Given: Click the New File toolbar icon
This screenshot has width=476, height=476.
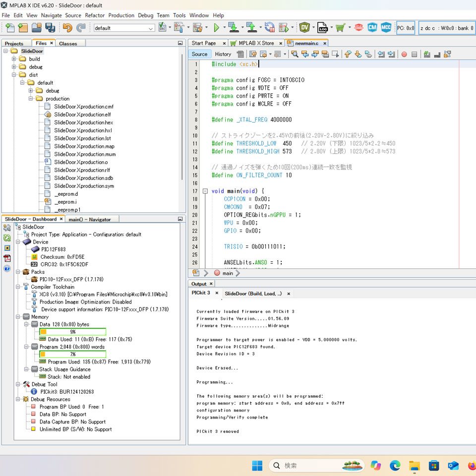Looking at the screenshot, I should 10,28.
